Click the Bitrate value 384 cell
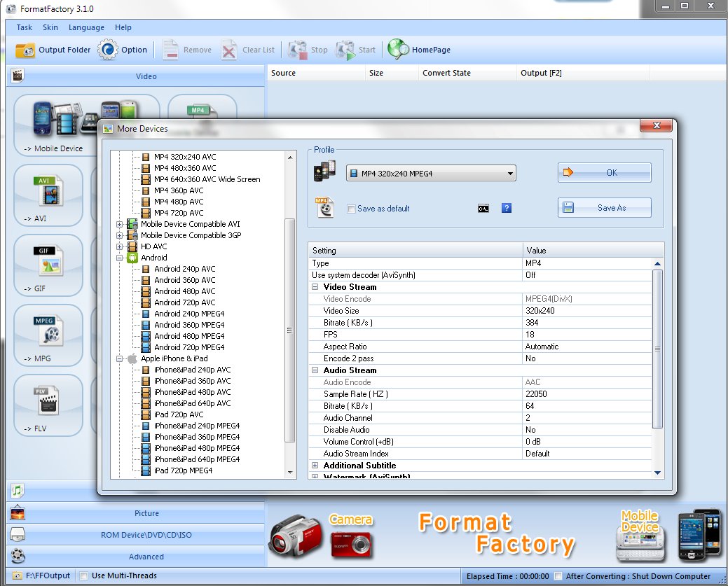728x586 pixels. coord(587,323)
